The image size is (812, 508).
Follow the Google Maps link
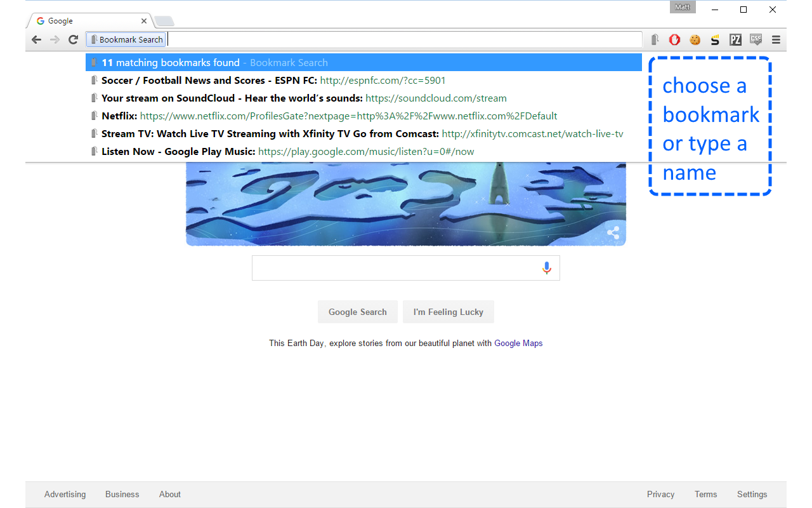(518, 343)
